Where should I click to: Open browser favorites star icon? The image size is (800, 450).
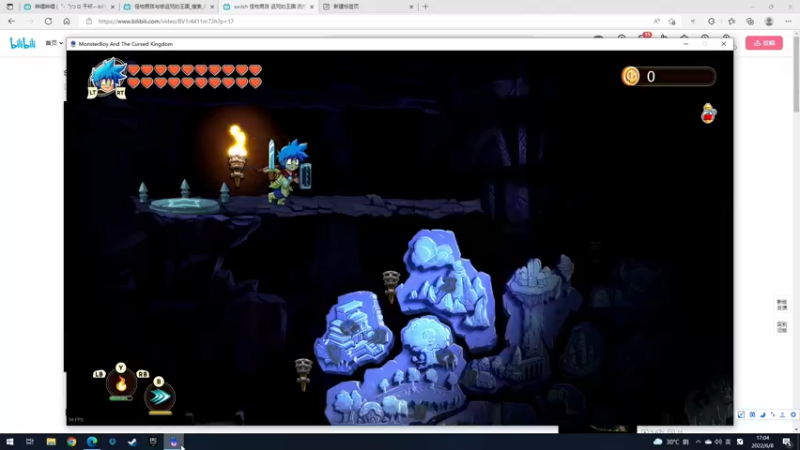[x=732, y=21]
